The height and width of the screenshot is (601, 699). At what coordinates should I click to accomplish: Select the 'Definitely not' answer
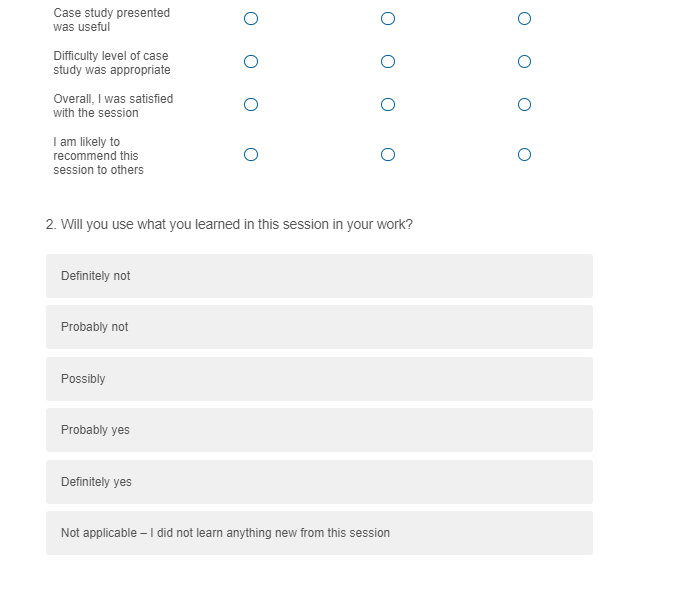319,276
